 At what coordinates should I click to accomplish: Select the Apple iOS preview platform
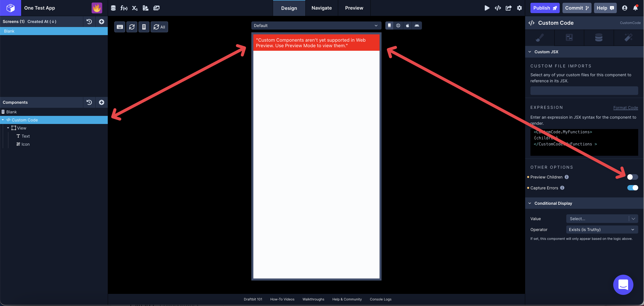407,25
